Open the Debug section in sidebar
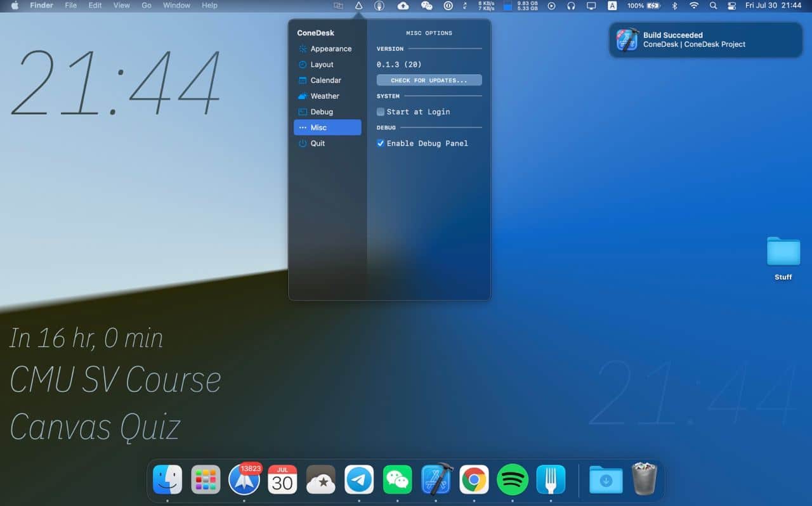Image resolution: width=812 pixels, height=506 pixels. pos(327,112)
